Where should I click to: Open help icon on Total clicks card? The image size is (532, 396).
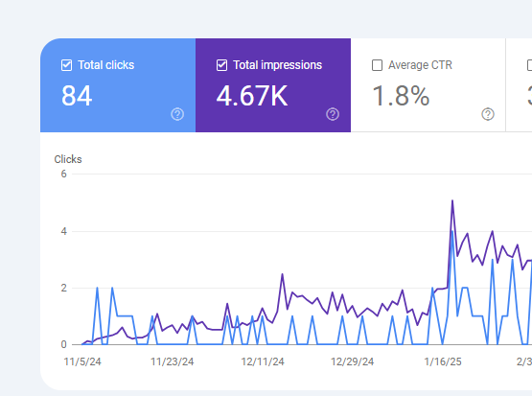177,114
